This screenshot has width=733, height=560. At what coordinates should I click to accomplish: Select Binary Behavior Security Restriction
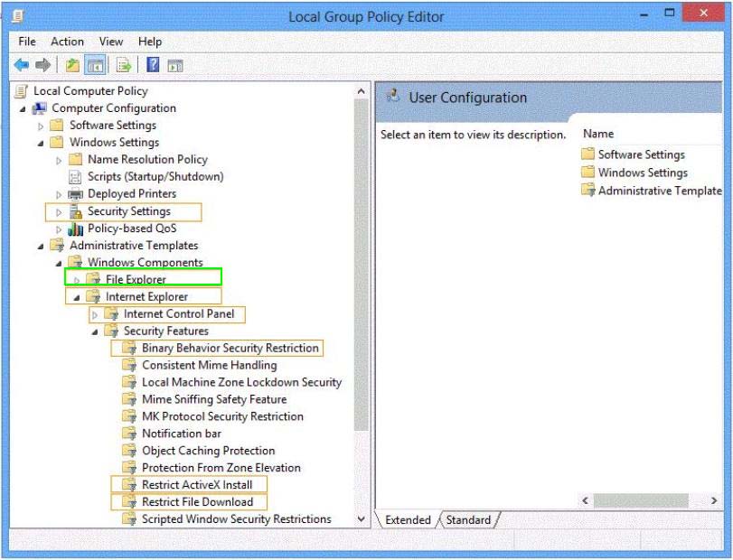point(230,348)
